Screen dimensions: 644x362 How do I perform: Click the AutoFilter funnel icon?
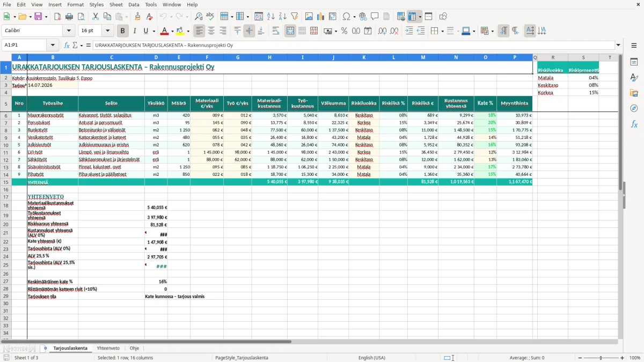coord(294,17)
